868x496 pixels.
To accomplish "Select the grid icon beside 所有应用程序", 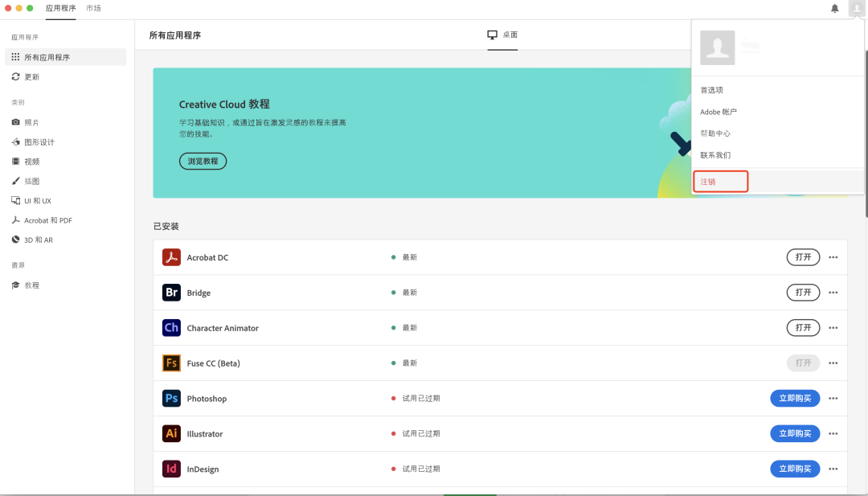I will (15, 57).
